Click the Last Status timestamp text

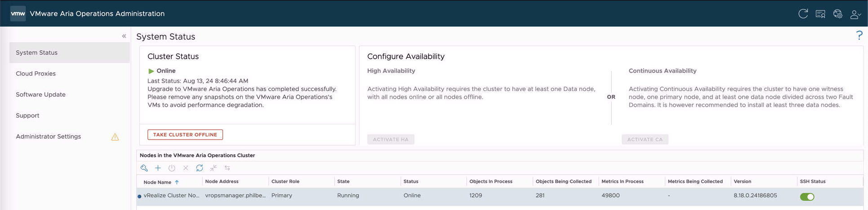[x=198, y=81]
